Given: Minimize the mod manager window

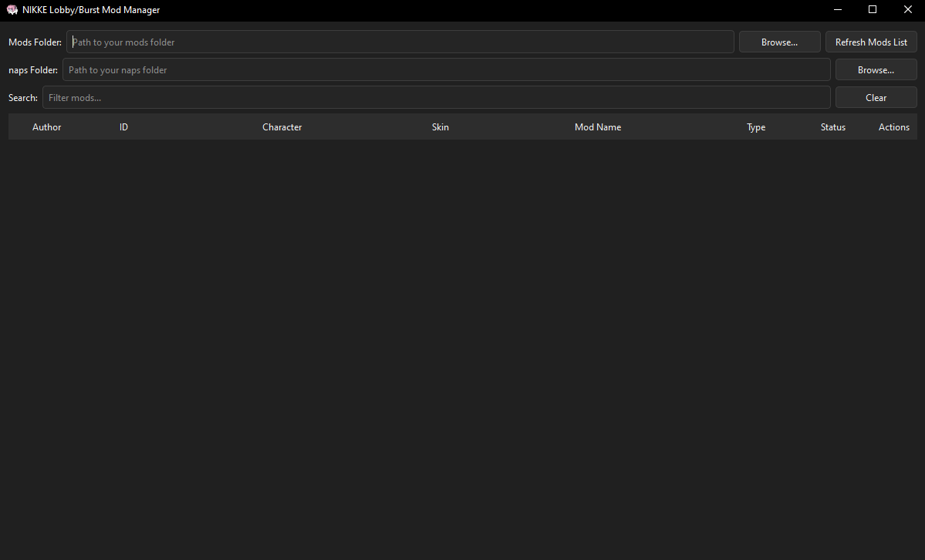Looking at the screenshot, I should pyautogui.click(x=838, y=9).
